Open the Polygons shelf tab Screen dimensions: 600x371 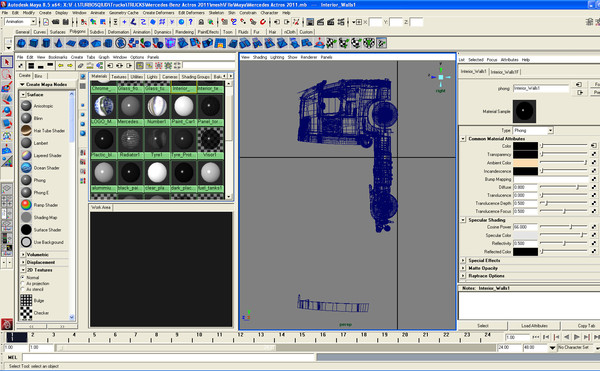click(78, 32)
